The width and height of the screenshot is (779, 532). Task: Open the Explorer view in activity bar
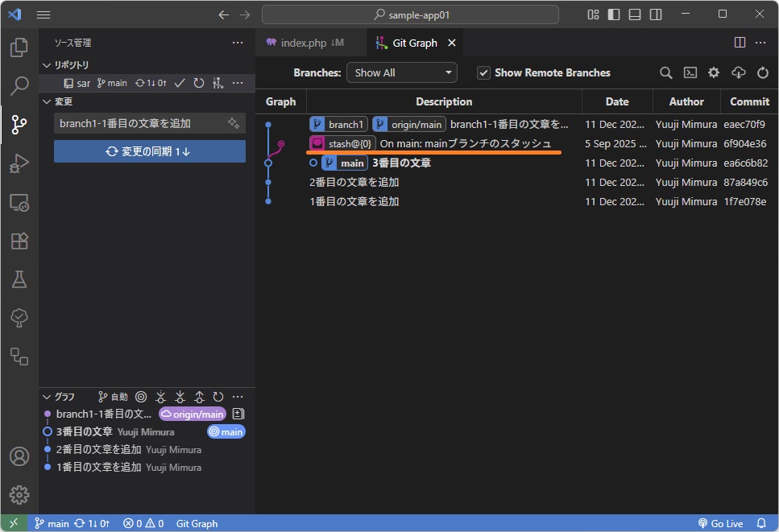click(x=19, y=47)
